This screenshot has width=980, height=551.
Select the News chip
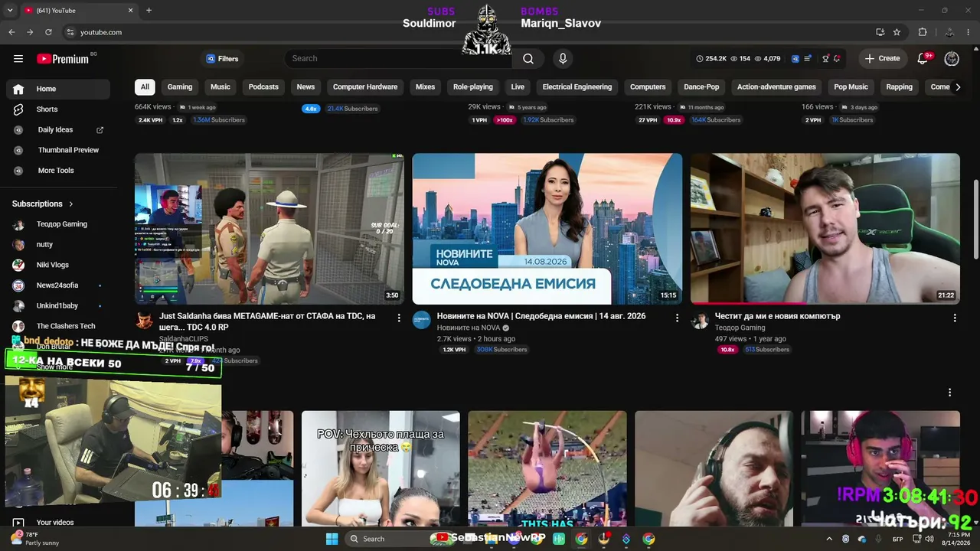[x=305, y=87]
